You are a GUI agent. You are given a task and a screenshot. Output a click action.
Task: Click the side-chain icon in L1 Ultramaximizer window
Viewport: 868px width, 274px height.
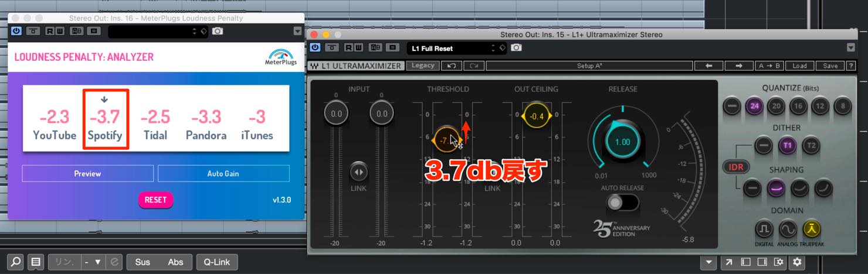(x=394, y=48)
